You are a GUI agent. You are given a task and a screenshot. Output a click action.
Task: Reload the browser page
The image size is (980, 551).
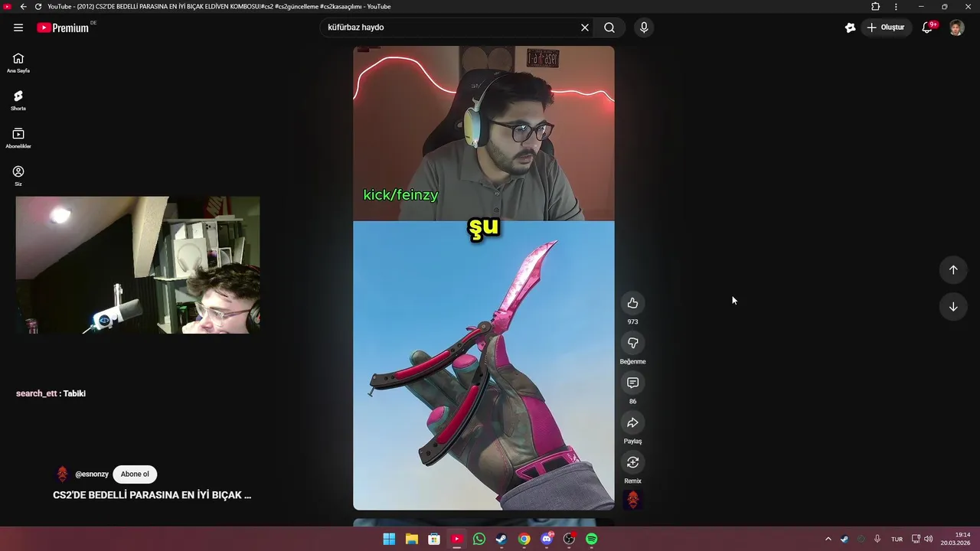(38, 6)
